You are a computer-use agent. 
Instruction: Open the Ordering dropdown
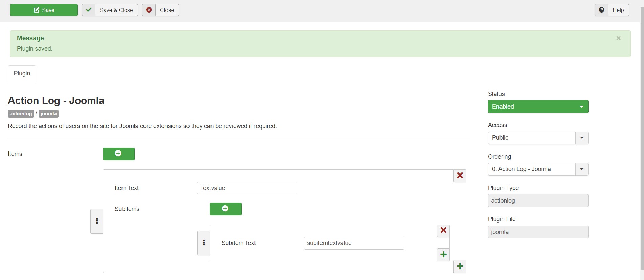538,169
